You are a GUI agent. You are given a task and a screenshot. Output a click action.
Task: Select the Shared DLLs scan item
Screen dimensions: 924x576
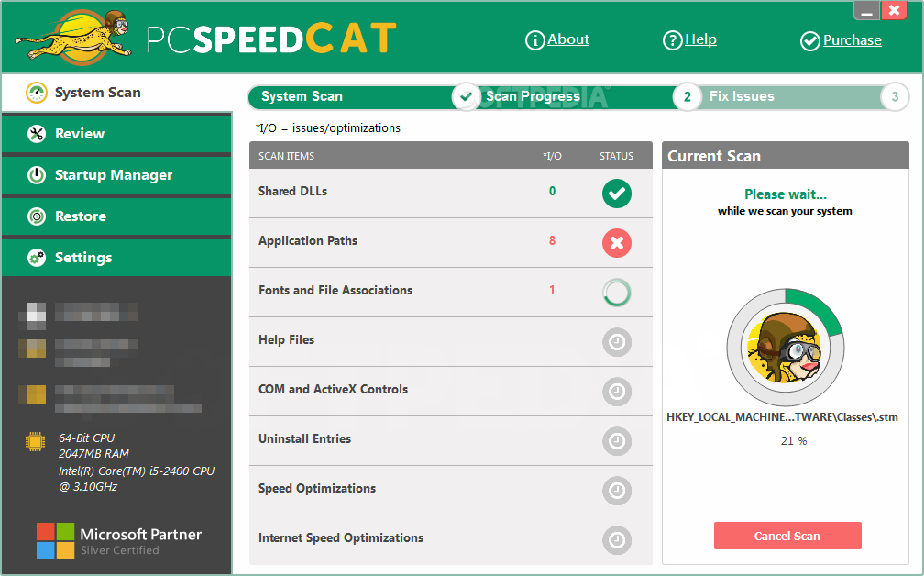tap(451, 194)
